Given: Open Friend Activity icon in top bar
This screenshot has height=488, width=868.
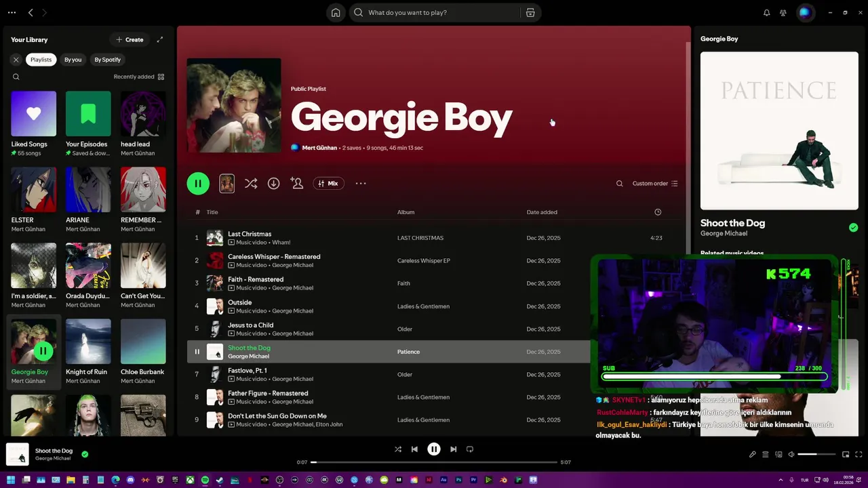Looking at the screenshot, I should click(x=783, y=12).
